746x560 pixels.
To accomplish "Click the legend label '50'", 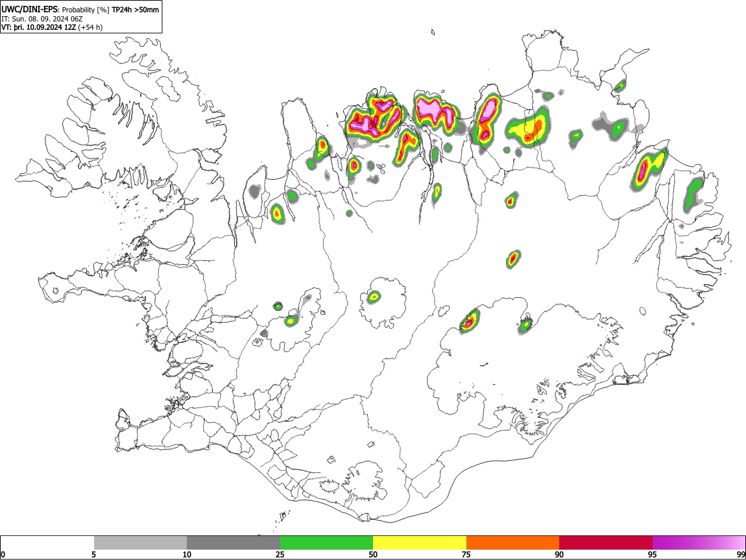I will [373, 554].
